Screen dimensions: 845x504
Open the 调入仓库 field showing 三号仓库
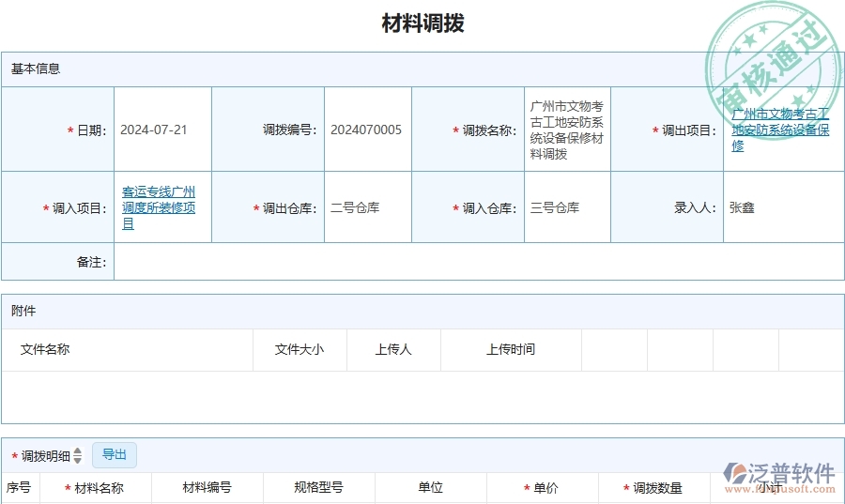coord(567,207)
